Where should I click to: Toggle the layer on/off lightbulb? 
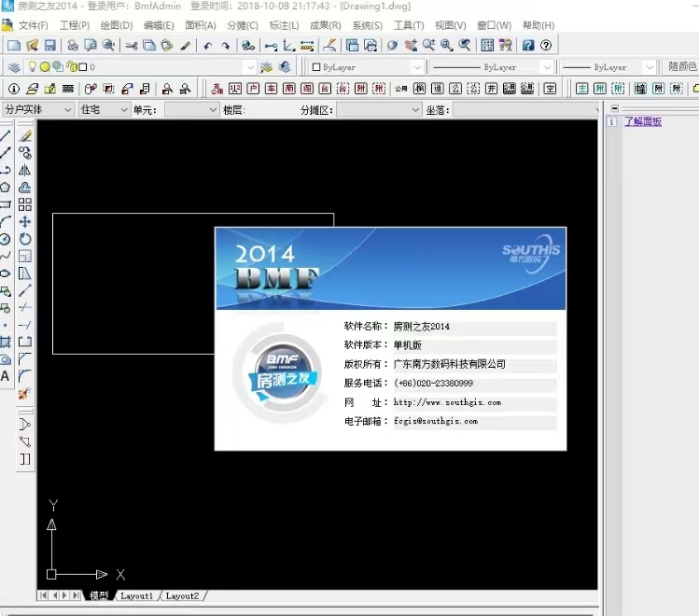[x=32, y=67]
